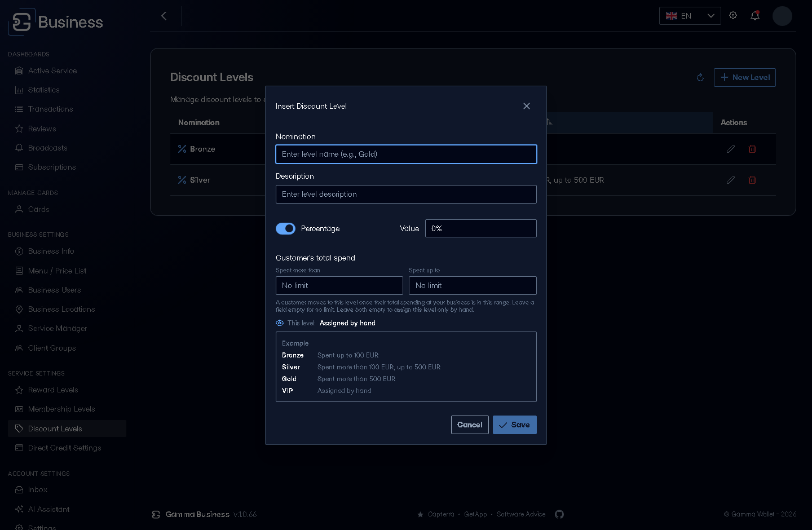812x530 pixels.
Task: Close the Insert Discount Level dialog
Action: (x=527, y=106)
